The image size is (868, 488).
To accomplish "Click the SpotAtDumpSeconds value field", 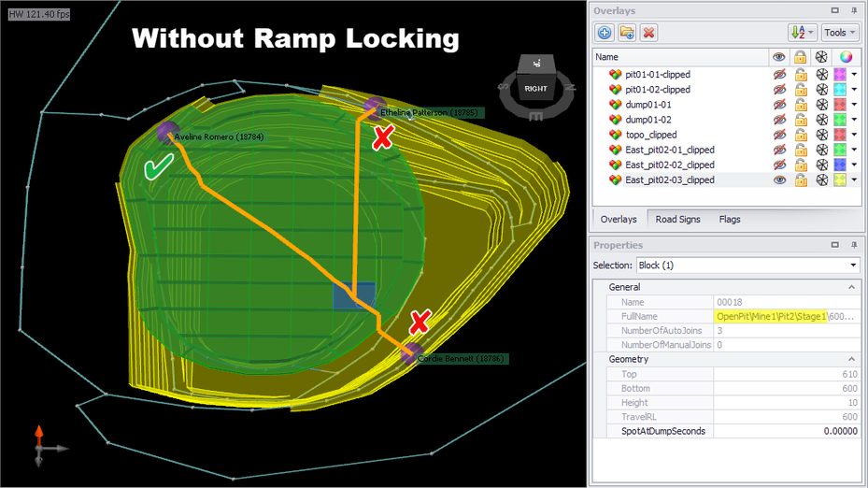I will point(787,431).
